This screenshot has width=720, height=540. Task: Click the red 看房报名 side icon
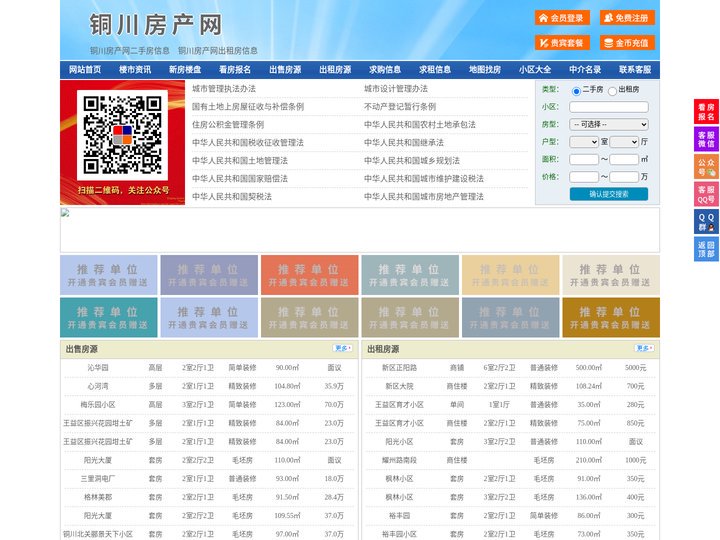pyautogui.click(x=706, y=112)
